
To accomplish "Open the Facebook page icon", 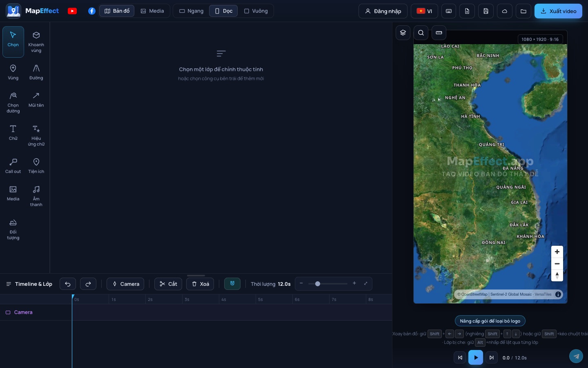I will point(92,11).
